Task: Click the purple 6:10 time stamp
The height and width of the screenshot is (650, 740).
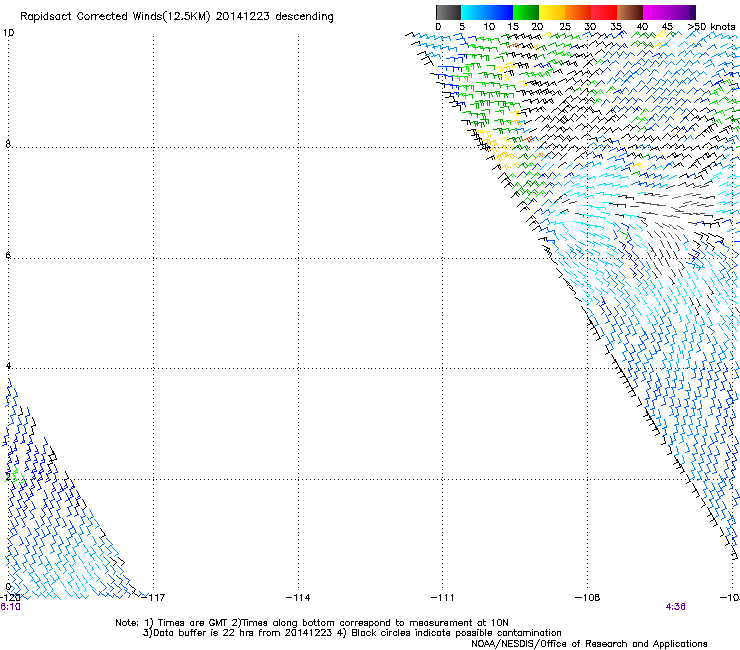Action: pos(10,607)
